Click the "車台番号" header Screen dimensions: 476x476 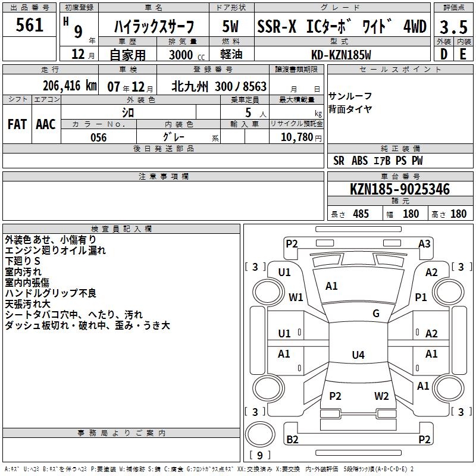pyautogui.click(x=400, y=176)
